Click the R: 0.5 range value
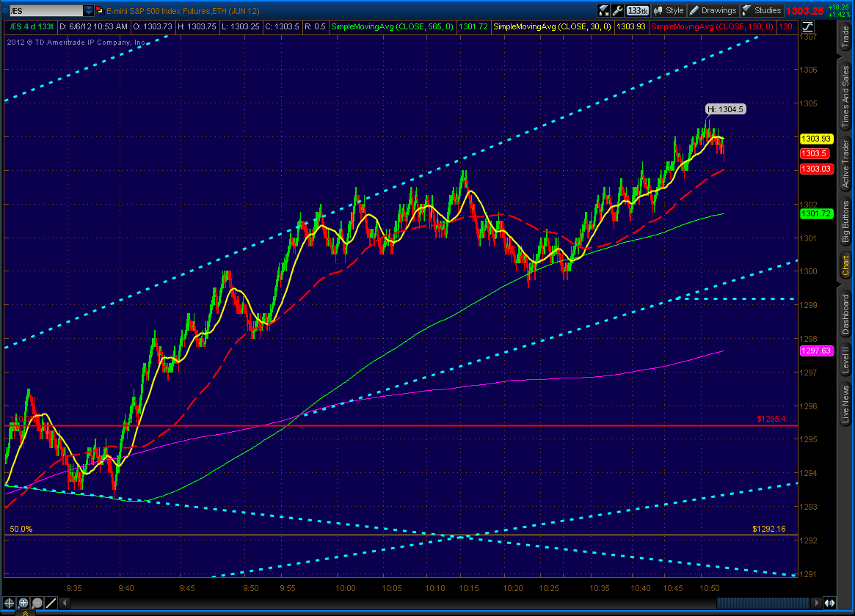 [315, 26]
